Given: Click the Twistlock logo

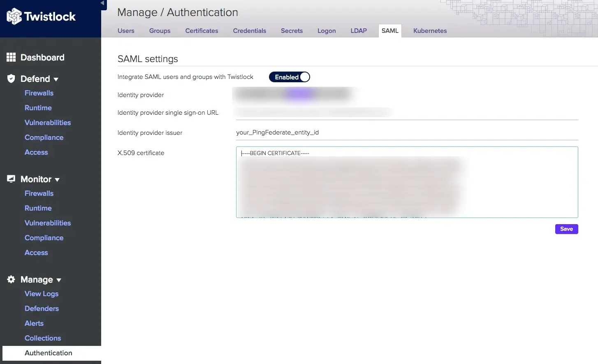Looking at the screenshot, I should [x=40, y=16].
